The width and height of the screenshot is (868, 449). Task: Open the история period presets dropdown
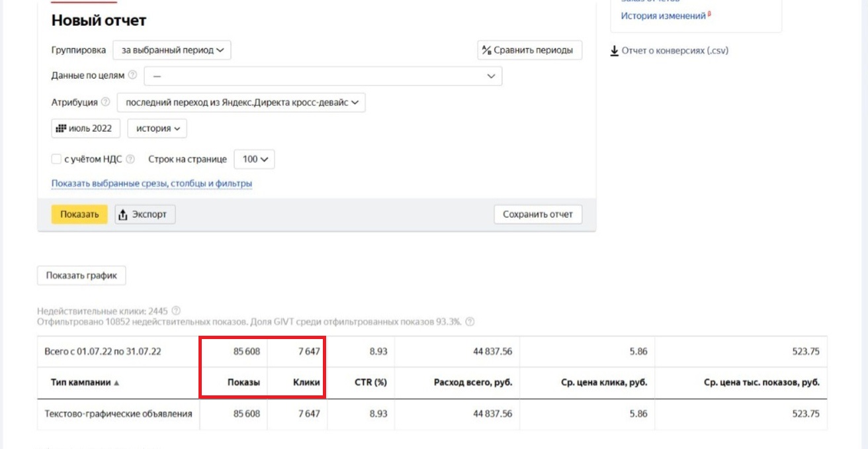[157, 128]
